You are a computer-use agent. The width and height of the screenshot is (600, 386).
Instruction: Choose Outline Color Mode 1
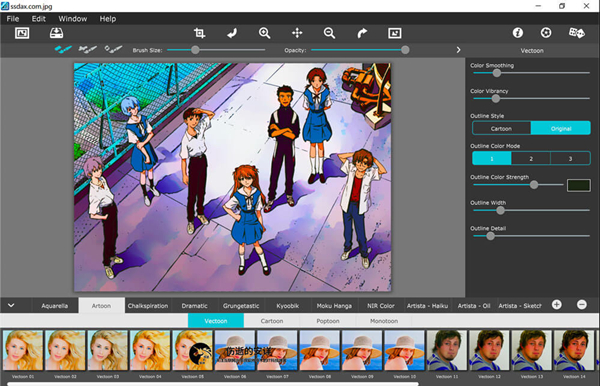point(492,158)
